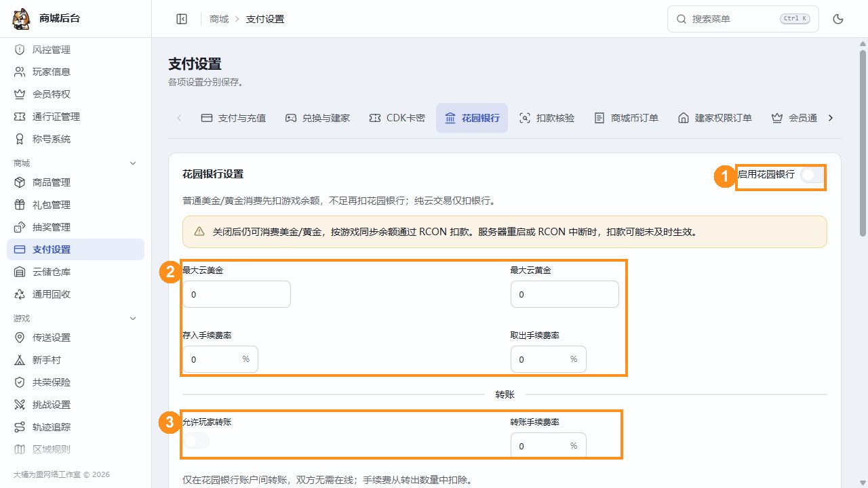
Task: Open 抽奖管理 dice icon in sidebar
Action: tap(20, 227)
